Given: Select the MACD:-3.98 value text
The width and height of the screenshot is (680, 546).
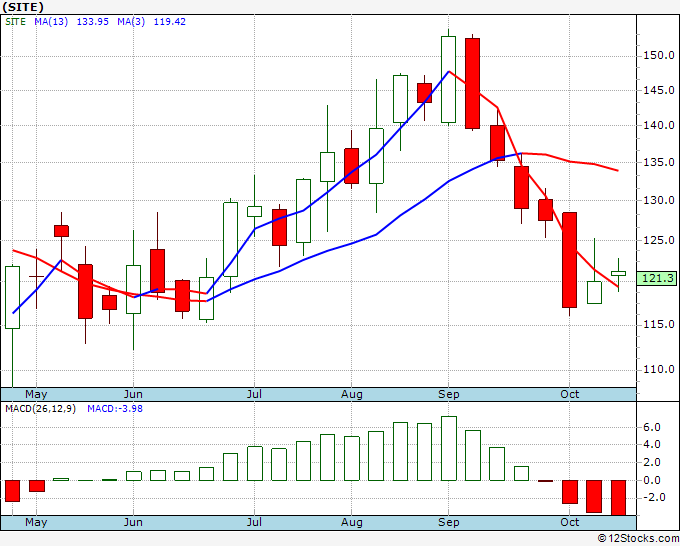Looking at the screenshot, I should [x=115, y=409].
